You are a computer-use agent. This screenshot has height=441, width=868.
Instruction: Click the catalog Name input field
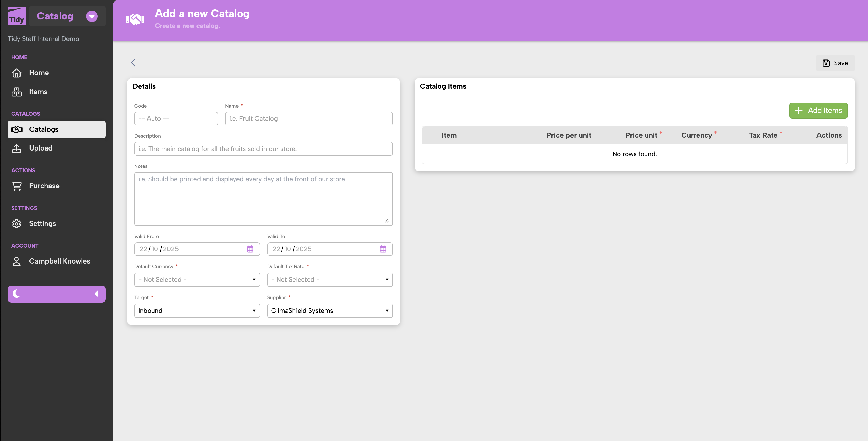309,119
